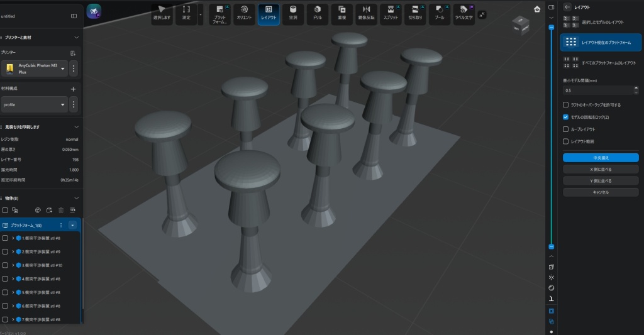The height and width of the screenshot is (335, 644).
Task: Activate the 鏡像反転 (Mirror) tool
Action: 367,13
